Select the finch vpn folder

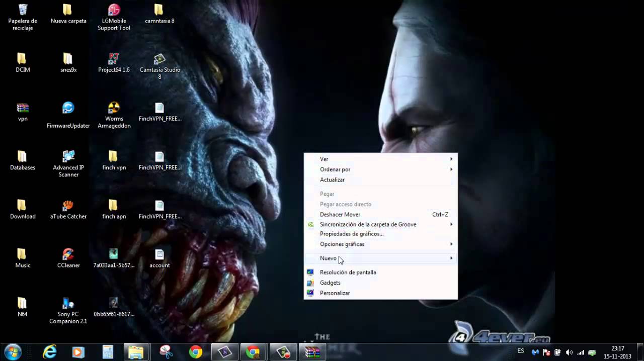click(114, 160)
